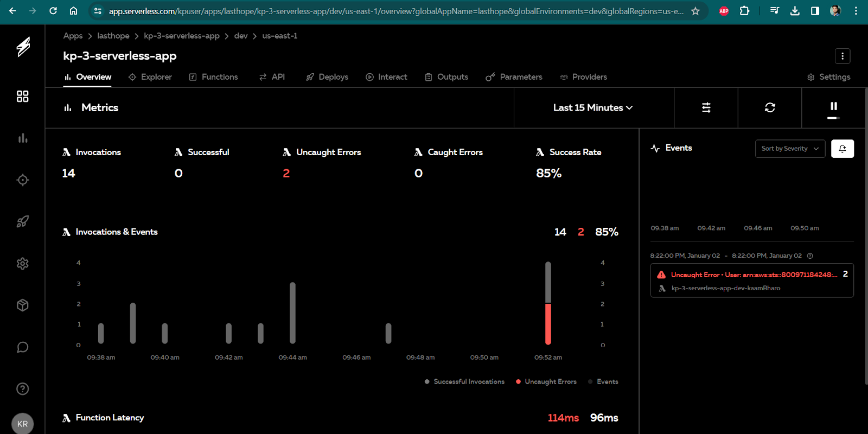
Task: Open the cube package sidebar icon
Action: pos(23,305)
